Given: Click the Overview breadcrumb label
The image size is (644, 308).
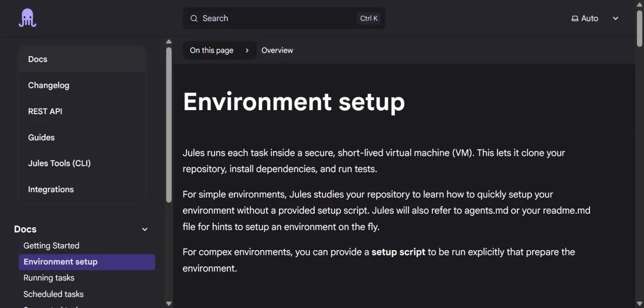Looking at the screenshot, I should tap(277, 50).
